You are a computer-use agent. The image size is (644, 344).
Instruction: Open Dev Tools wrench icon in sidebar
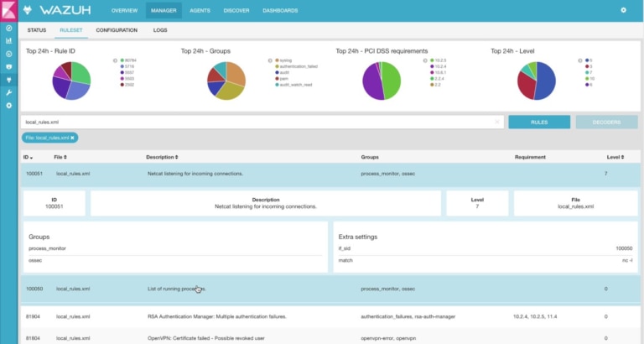tap(8, 91)
